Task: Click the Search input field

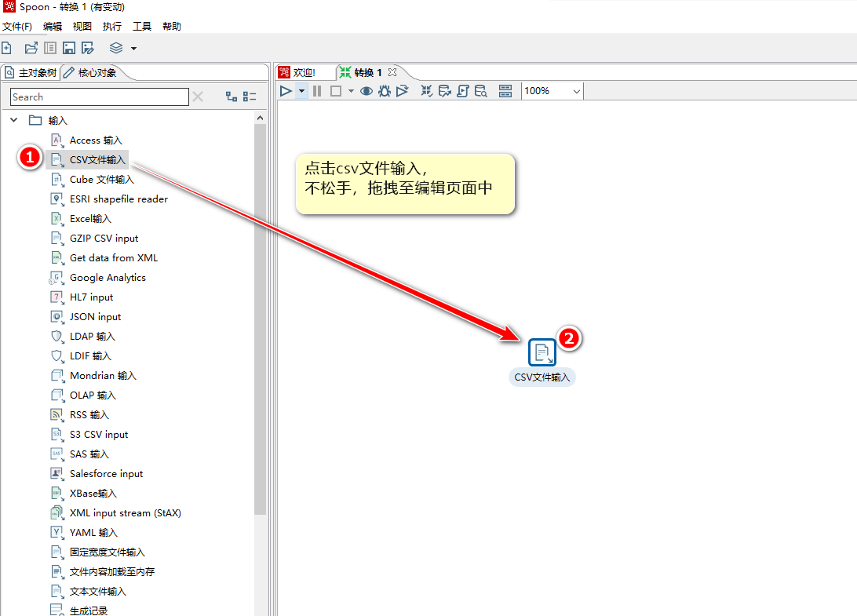Action: (100, 97)
